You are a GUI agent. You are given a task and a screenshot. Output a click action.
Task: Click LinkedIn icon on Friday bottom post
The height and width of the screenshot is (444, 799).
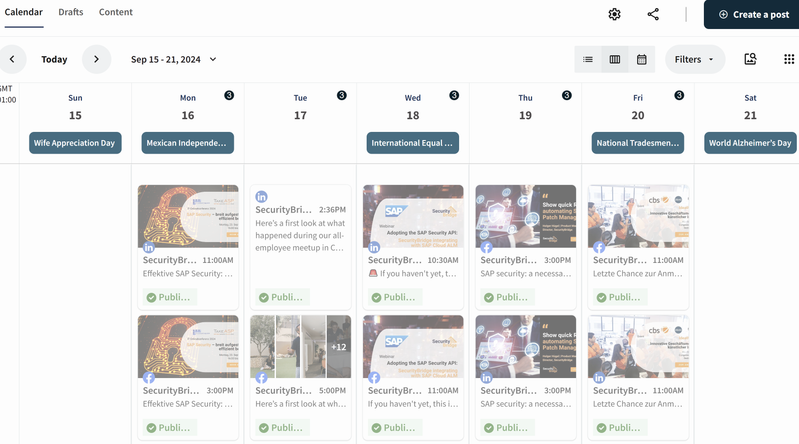click(599, 378)
